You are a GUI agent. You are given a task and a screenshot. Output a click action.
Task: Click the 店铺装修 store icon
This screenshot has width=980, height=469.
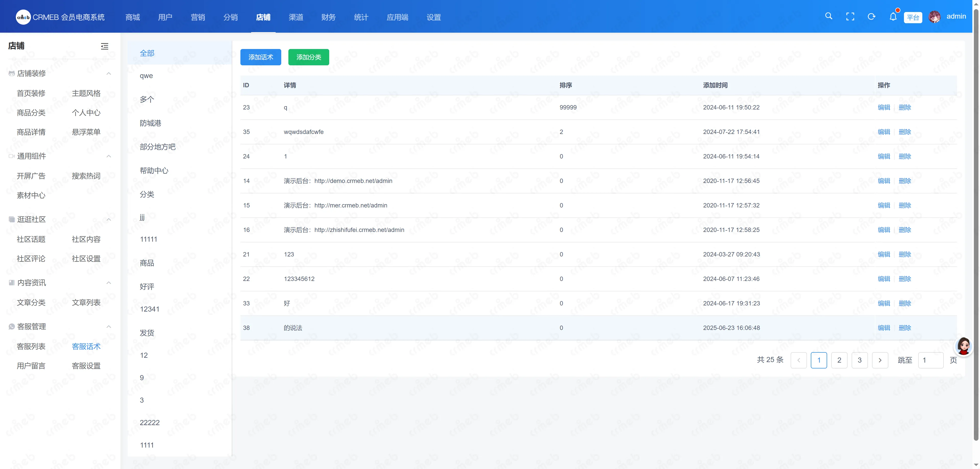pos(12,73)
